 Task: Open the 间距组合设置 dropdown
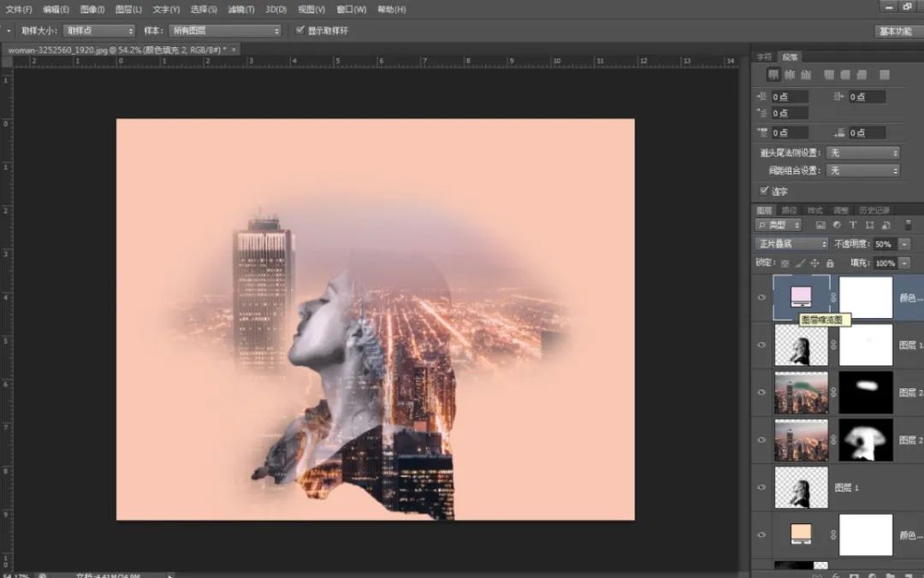862,171
